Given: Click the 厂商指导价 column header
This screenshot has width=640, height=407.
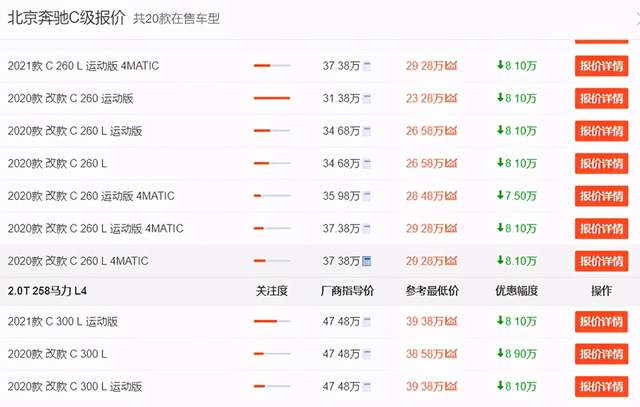Looking at the screenshot, I should click(x=347, y=291).
